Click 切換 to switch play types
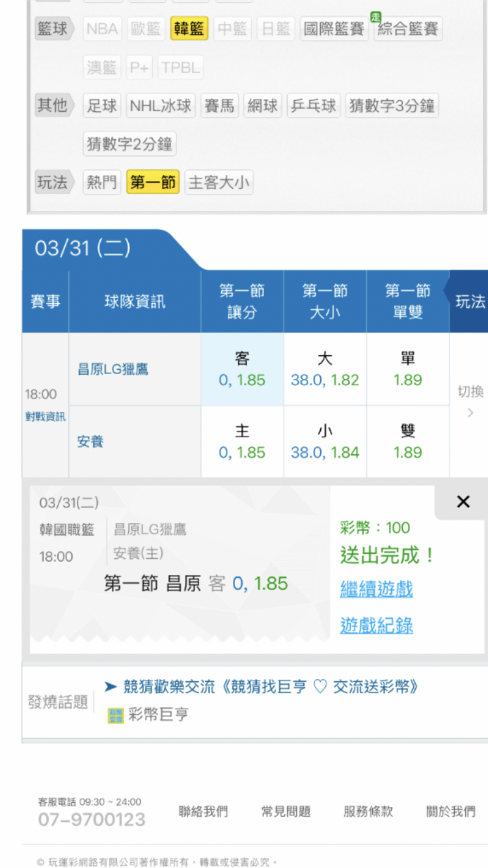 pyautogui.click(x=470, y=401)
